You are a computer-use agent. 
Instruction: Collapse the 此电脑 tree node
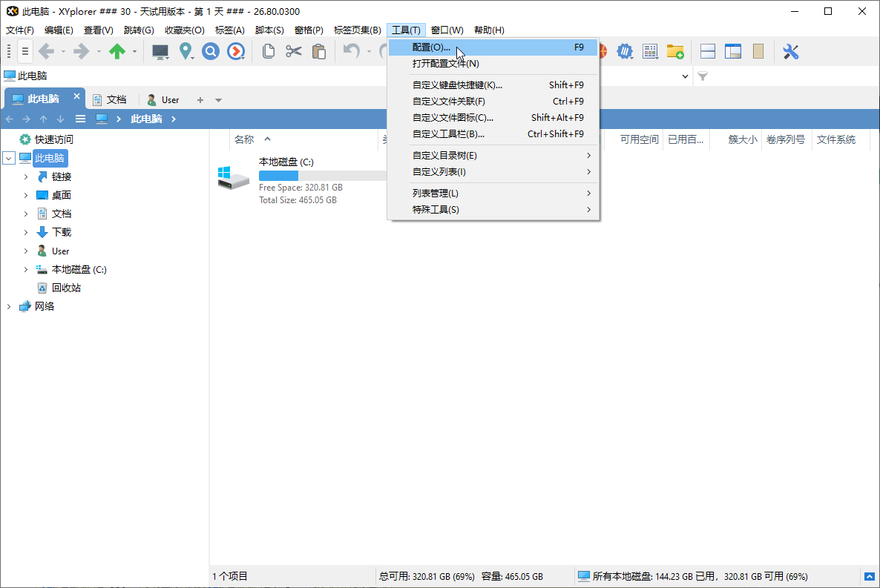coord(9,158)
